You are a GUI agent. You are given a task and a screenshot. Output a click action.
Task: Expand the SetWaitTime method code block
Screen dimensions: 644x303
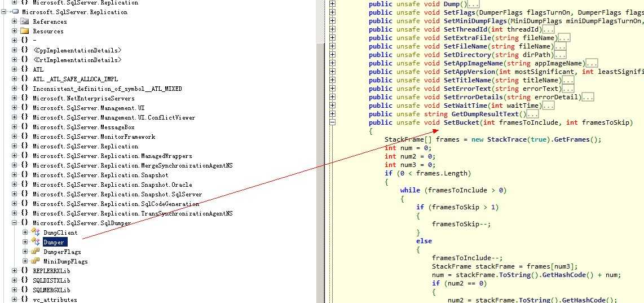click(x=333, y=106)
